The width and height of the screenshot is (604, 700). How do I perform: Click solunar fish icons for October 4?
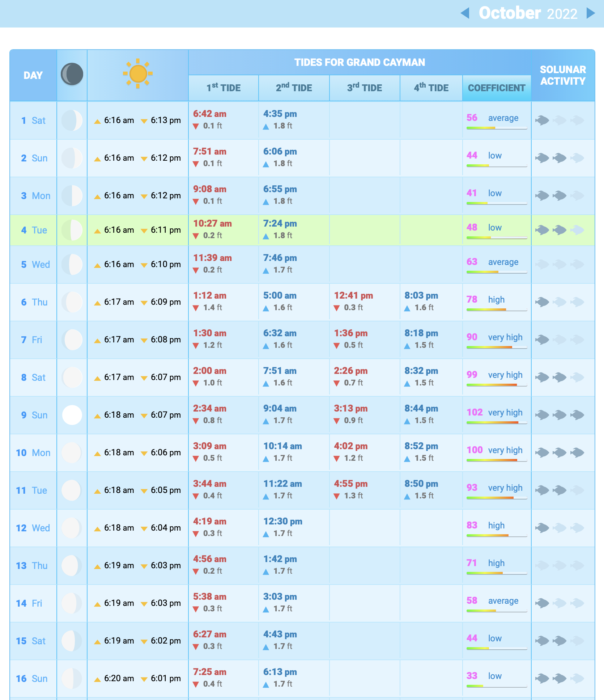pyautogui.click(x=560, y=230)
